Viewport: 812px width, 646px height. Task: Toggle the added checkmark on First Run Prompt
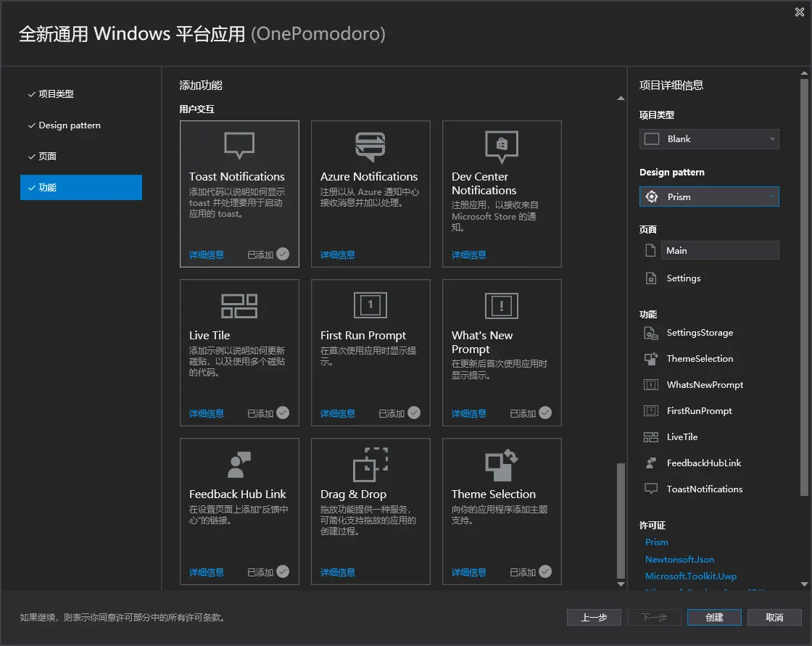(414, 413)
